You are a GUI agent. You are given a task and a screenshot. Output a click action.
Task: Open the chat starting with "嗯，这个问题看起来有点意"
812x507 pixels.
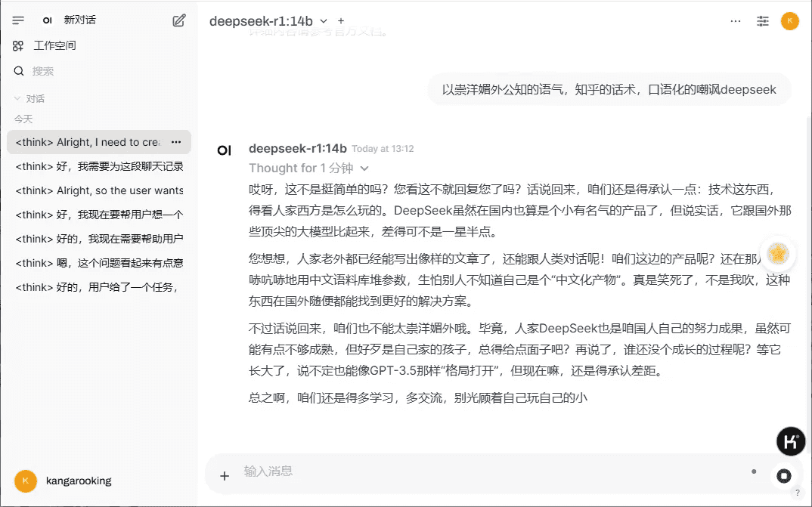pyautogui.click(x=98, y=263)
